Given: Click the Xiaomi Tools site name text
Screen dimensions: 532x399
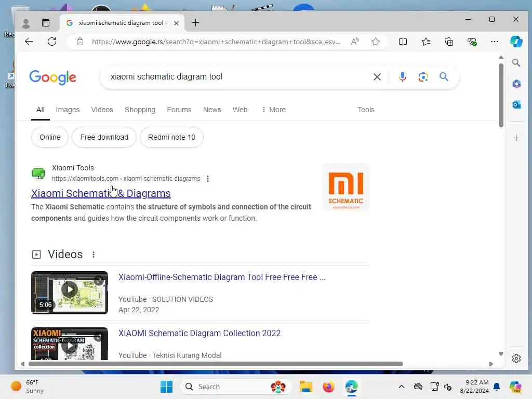Looking at the screenshot, I should (73, 168).
